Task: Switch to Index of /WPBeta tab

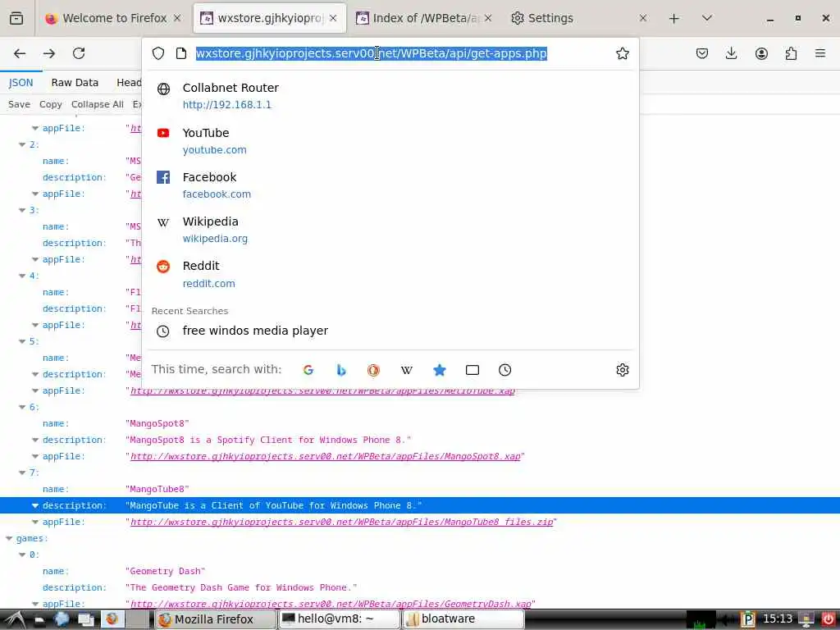Action: point(424,18)
